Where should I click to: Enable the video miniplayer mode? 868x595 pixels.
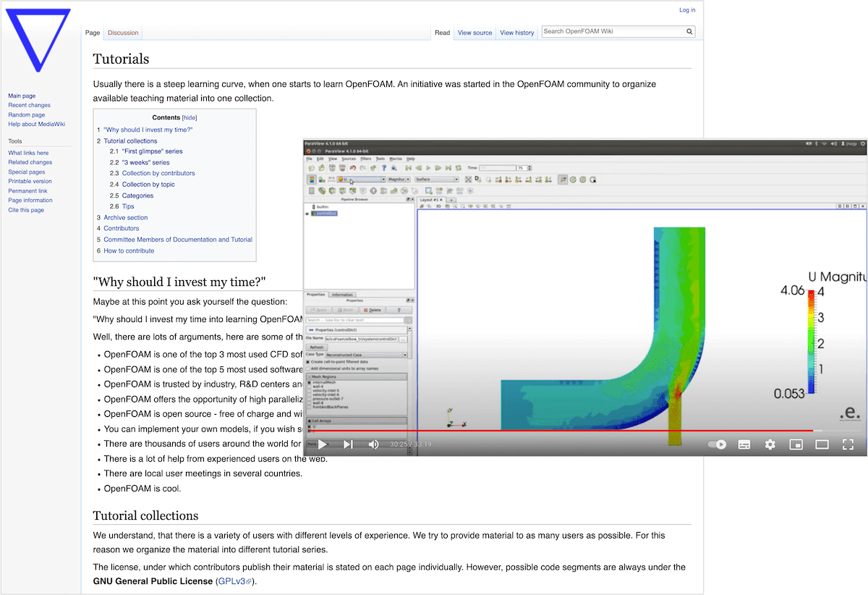796,444
